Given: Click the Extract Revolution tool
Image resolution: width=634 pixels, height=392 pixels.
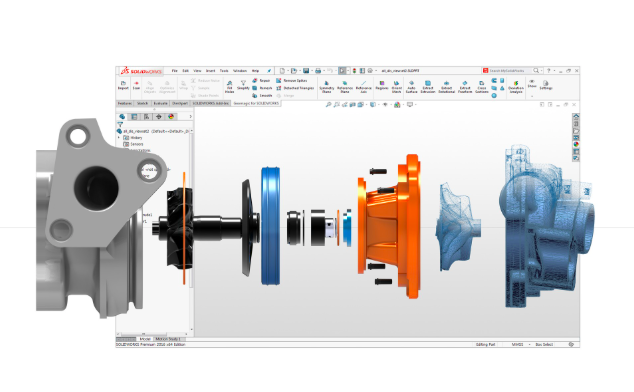Looking at the screenshot, I should pyautogui.click(x=446, y=87).
